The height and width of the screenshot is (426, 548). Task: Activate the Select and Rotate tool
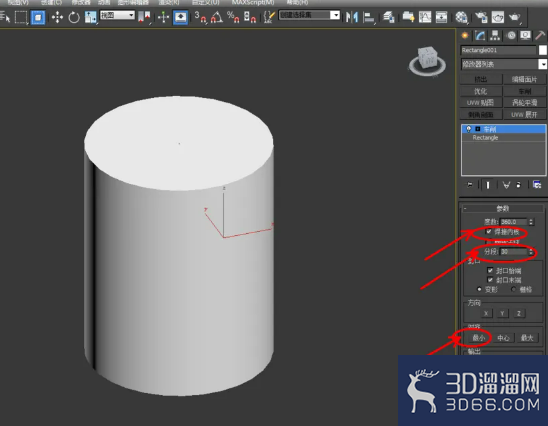(74, 17)
